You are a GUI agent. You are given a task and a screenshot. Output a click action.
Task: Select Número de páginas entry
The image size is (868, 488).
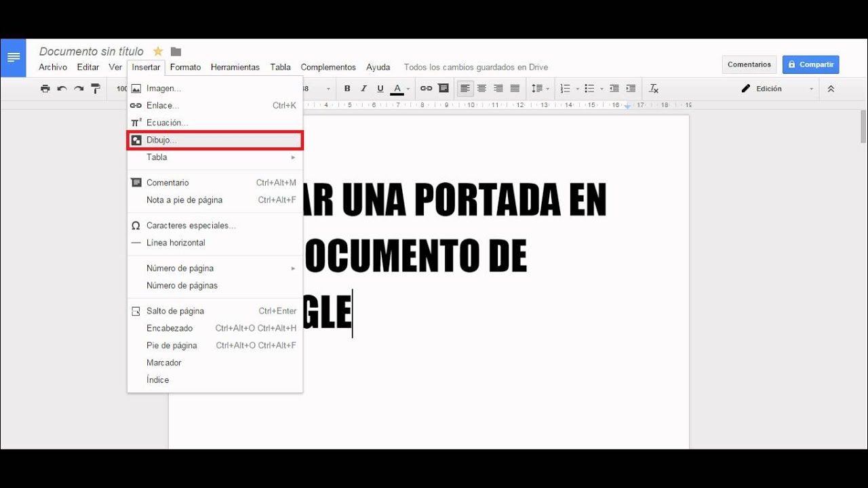point(215,285)
